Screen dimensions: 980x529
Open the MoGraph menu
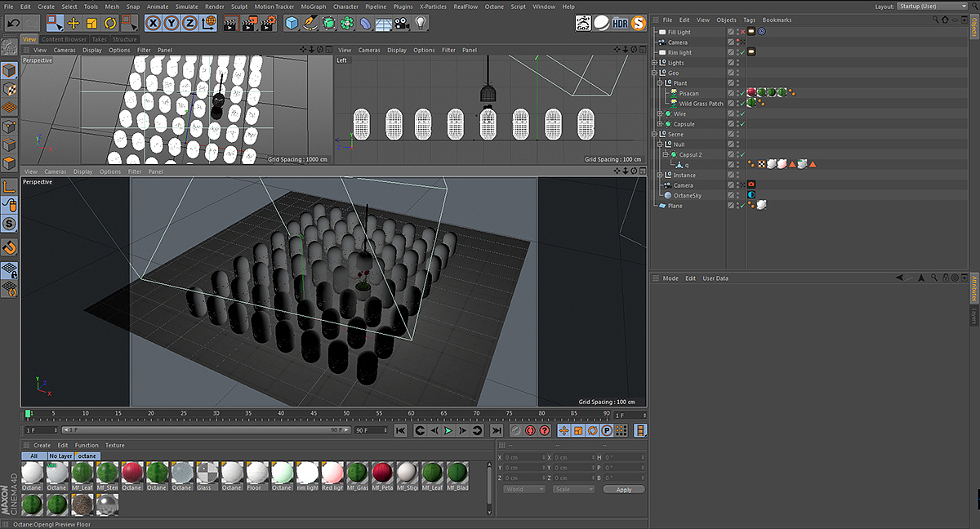[313, 7]
